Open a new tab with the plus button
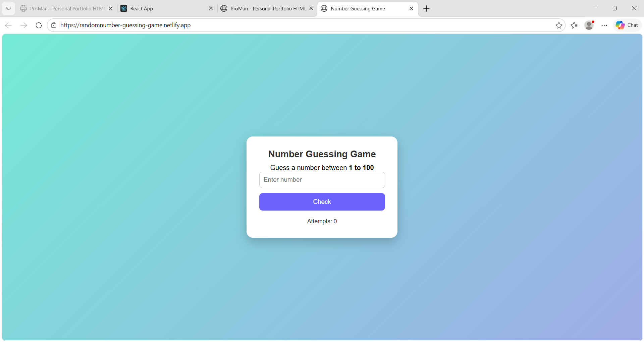 pyautogui.click(x=426, y=8)
